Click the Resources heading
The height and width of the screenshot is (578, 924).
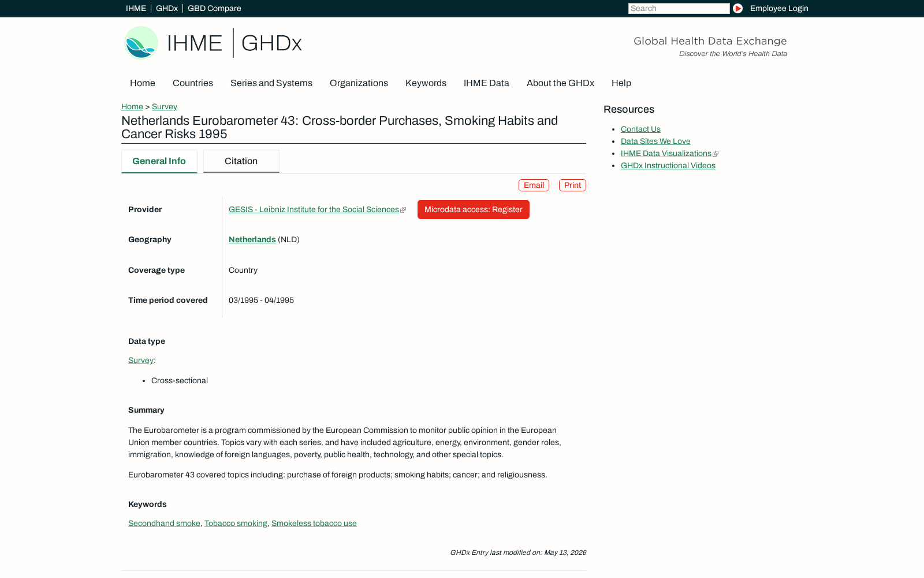(629, 109)
